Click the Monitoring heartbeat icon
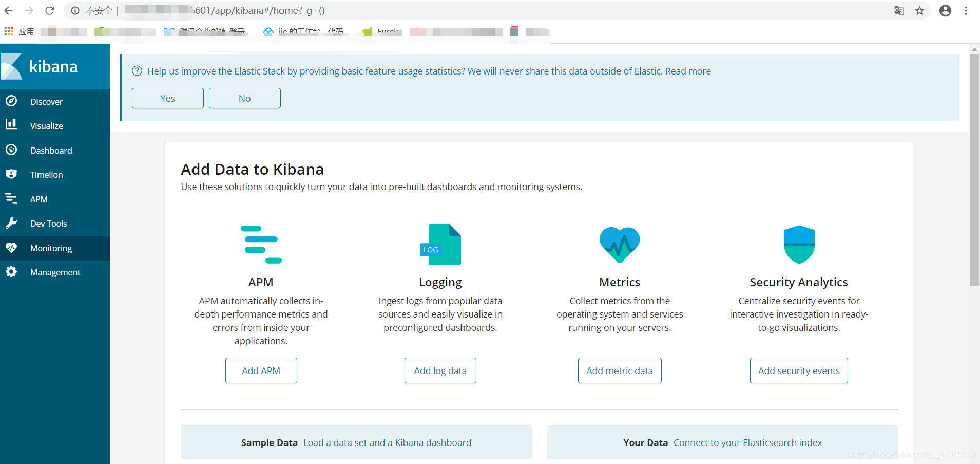Image resolution: width=980 pixels, height=464 pixels. coord(11,248)
